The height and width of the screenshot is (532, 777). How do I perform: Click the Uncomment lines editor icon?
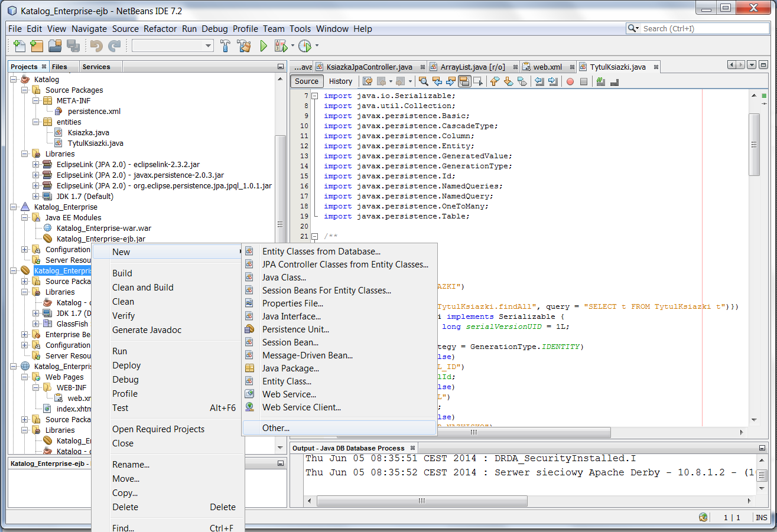(615, 81)
